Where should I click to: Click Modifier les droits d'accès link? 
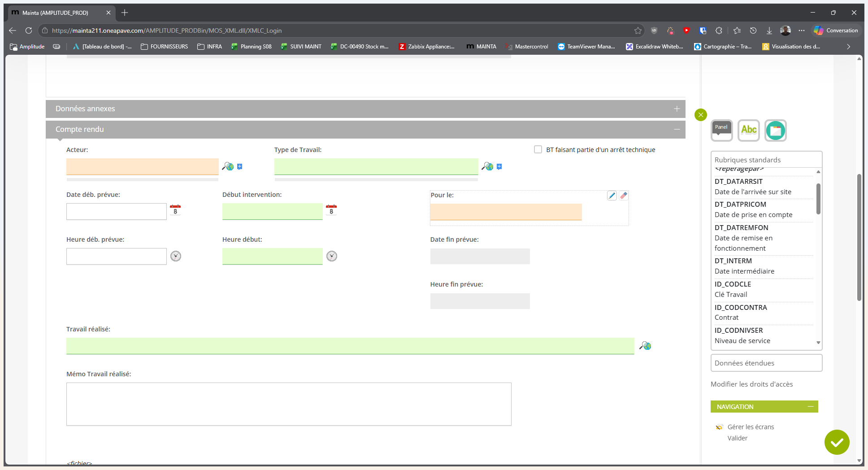click(x=751, y=384)
